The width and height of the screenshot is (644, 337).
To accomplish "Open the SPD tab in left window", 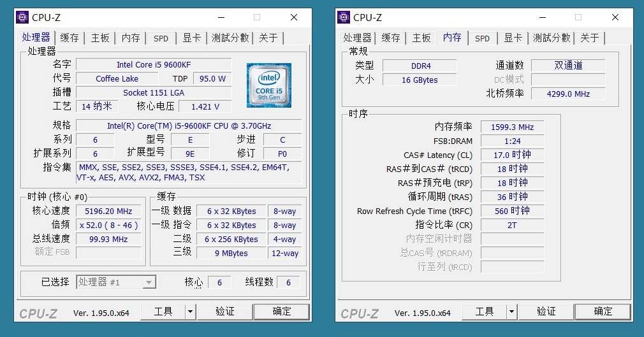I will click(161, 38).
